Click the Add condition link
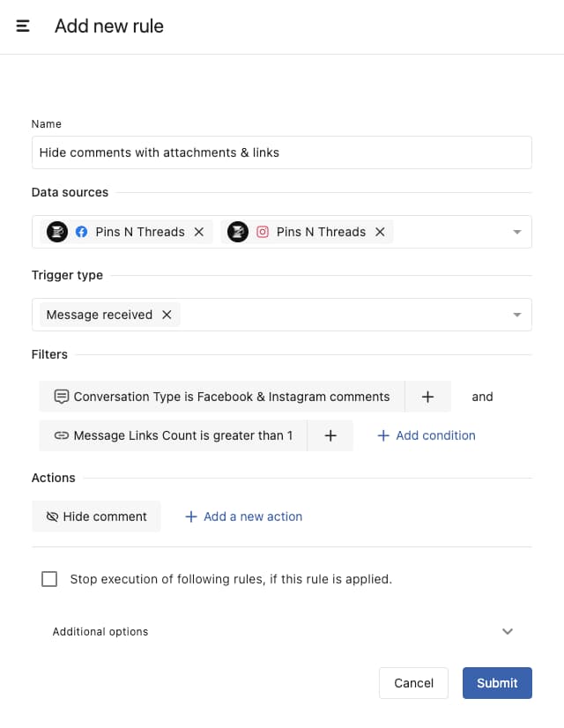The image size is (564, 728). (x=426, y=435)
